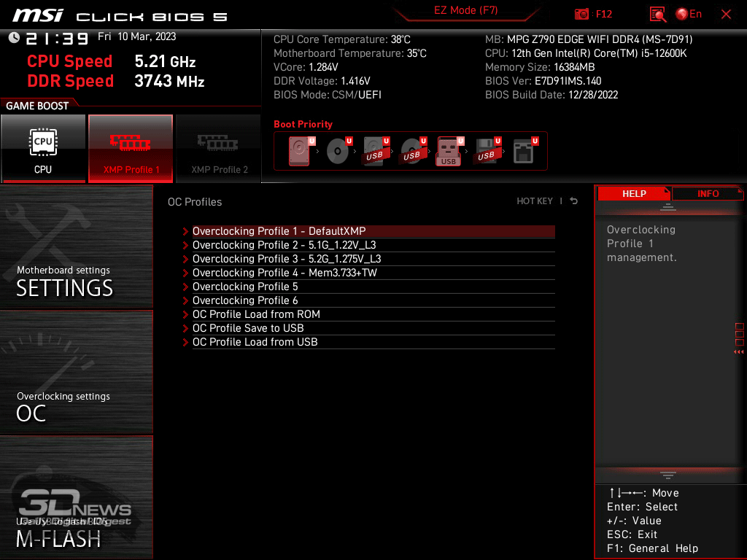Image resolution: width=747 pixels, height=560 pixels.
Task: Select the USB floppy boot device icon
Action: (x=487, y=151)
